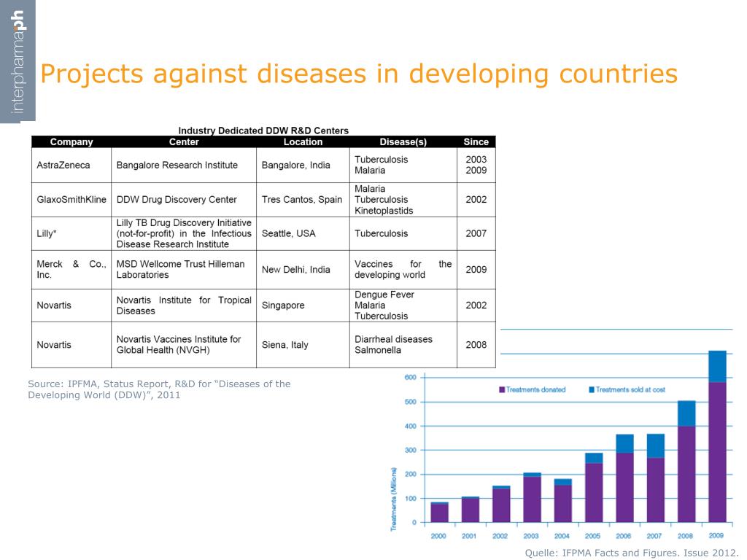This screenshot has height=560, width=747.
Task: Click the IPFMA Status Report source citation
Action: 159,389
